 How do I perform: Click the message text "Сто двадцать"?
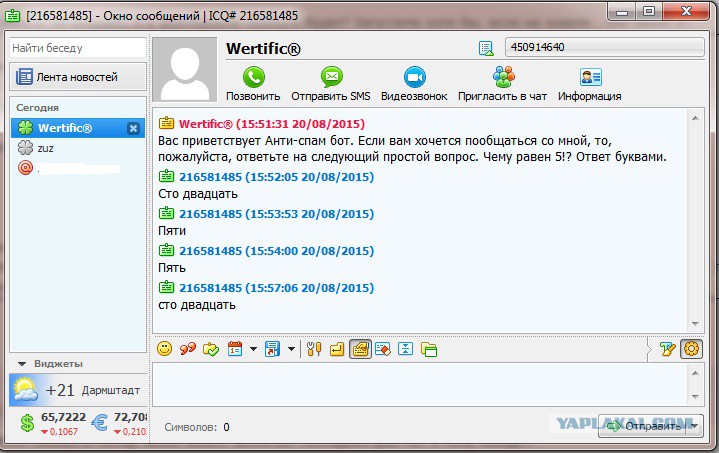(x=198, y=194)
